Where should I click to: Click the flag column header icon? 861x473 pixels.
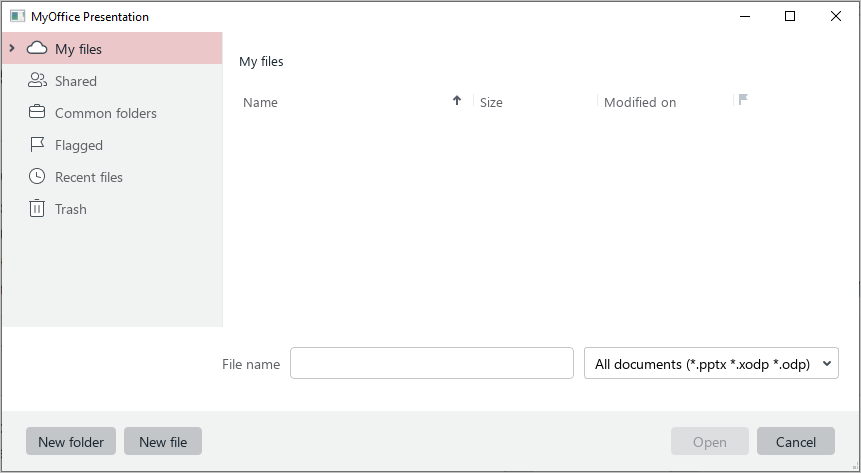pos(743,99)
